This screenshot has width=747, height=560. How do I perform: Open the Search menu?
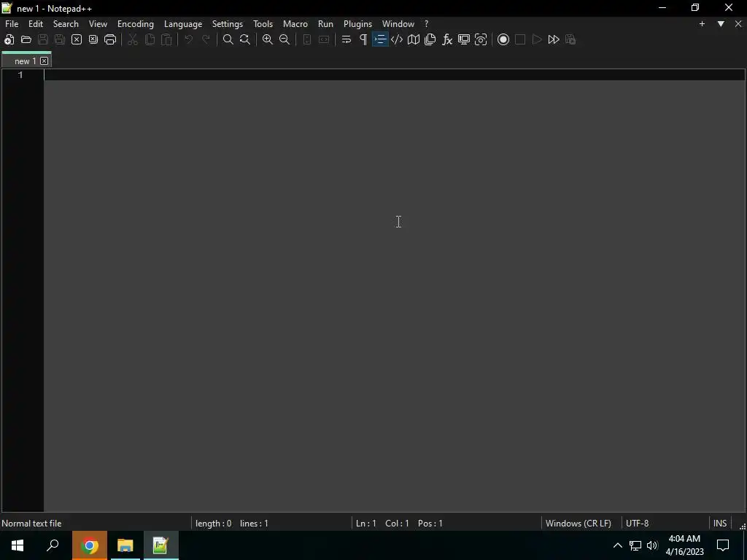[x=66, y=24]
